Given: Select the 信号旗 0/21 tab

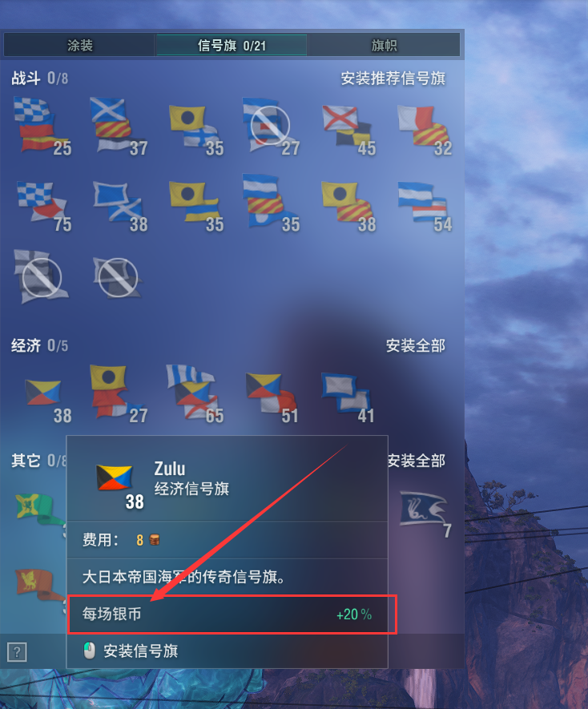Looking at the screenshot, I should [232, 45].
